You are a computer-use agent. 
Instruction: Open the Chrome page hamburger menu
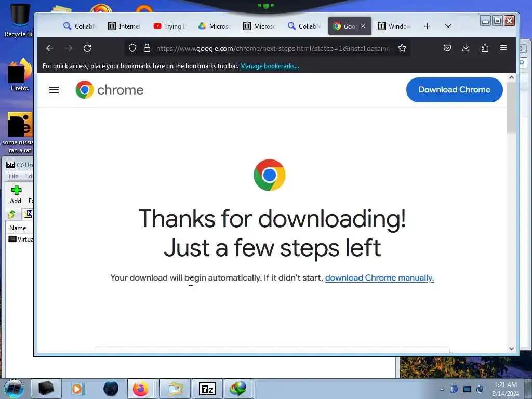click(x=54, y=90)
